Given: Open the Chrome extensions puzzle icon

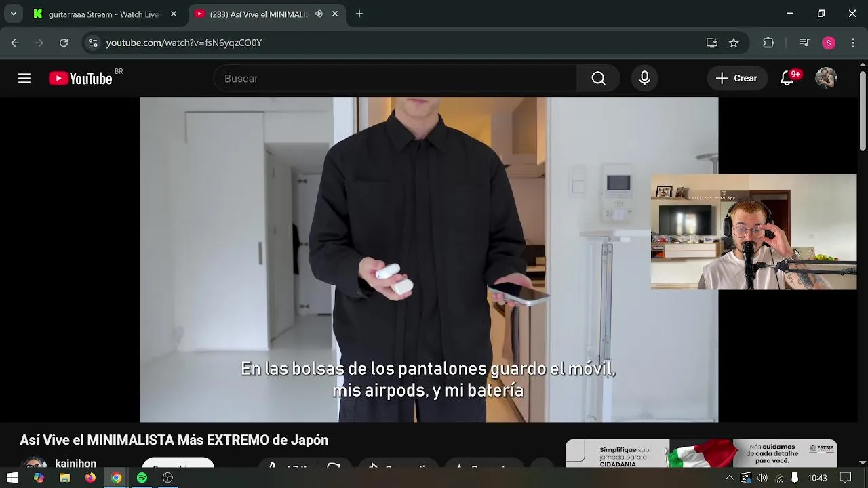Looking at the screenshot, I should [768, 43].
